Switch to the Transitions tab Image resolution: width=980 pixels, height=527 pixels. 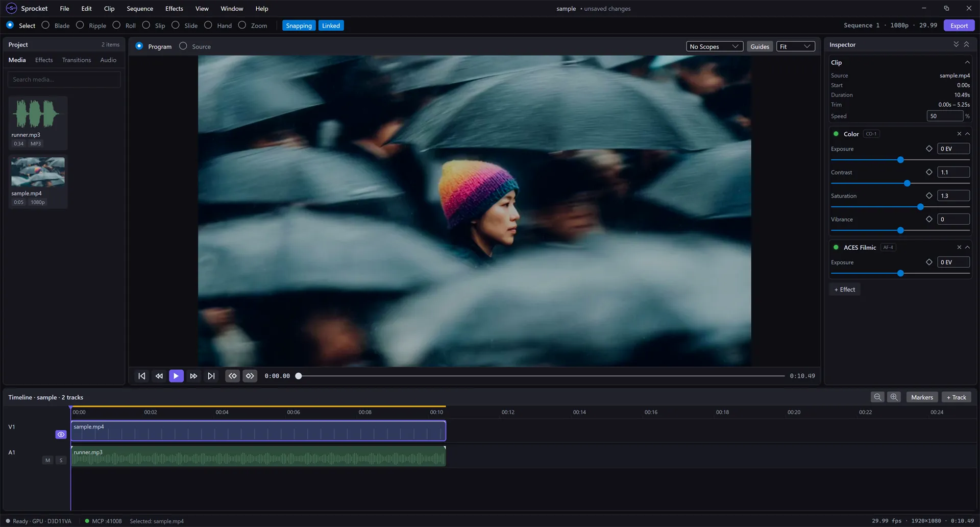pos(77,60)
